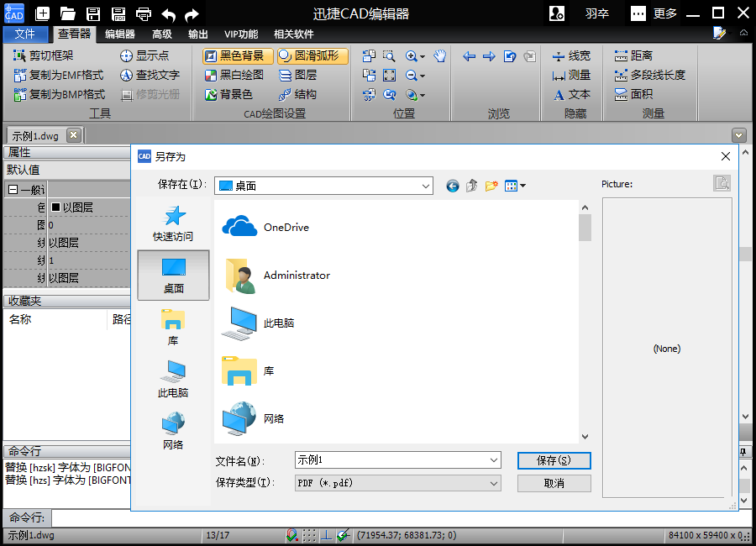Toggle the 黑色背景 black background option
This screenshot has height=546, width=756.
point(239,56)
